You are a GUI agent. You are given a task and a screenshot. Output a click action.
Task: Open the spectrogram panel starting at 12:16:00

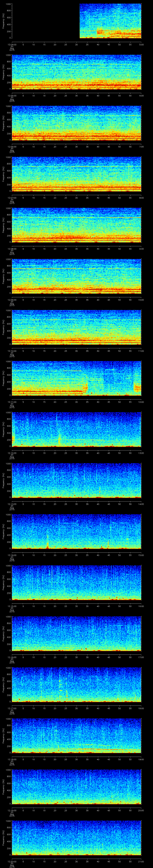pyautogui.click(x=77, y=633)
